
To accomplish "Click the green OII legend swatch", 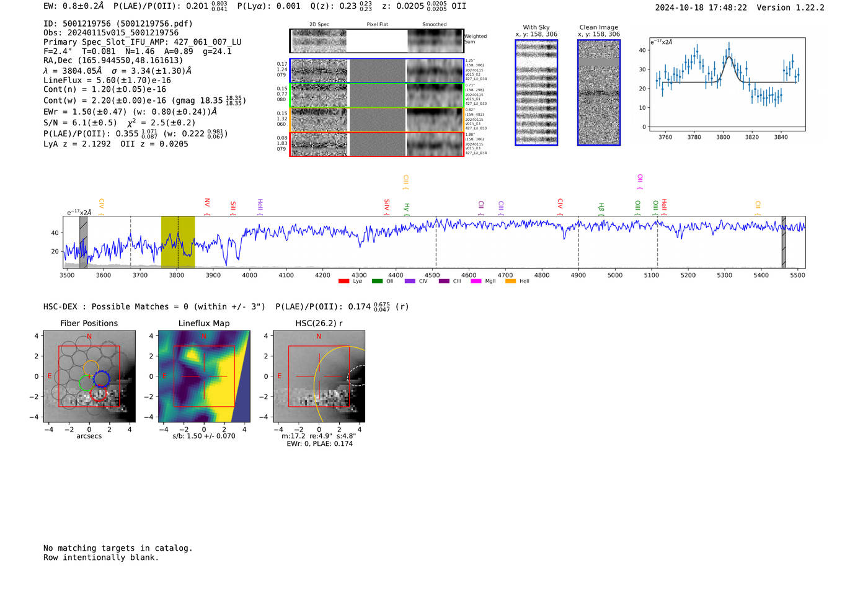I will [x=377, y=282].
